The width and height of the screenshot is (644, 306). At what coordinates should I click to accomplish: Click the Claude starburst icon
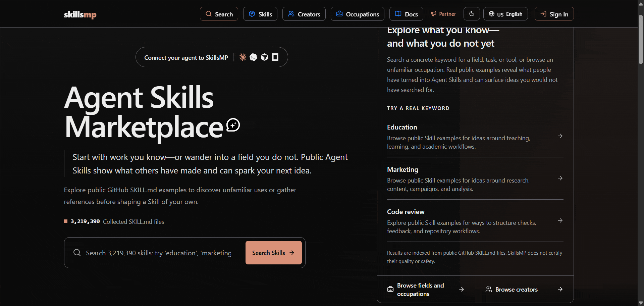point(243,57)
